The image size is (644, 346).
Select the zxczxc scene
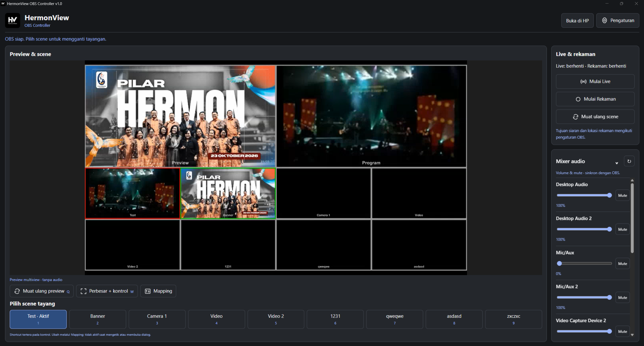coord(514,319)
